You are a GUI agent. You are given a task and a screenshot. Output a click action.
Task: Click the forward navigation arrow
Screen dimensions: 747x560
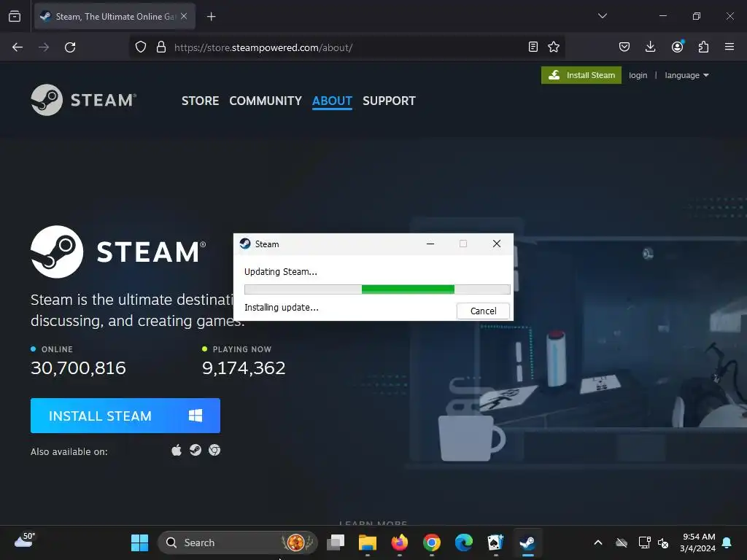[x=44, y=47]
